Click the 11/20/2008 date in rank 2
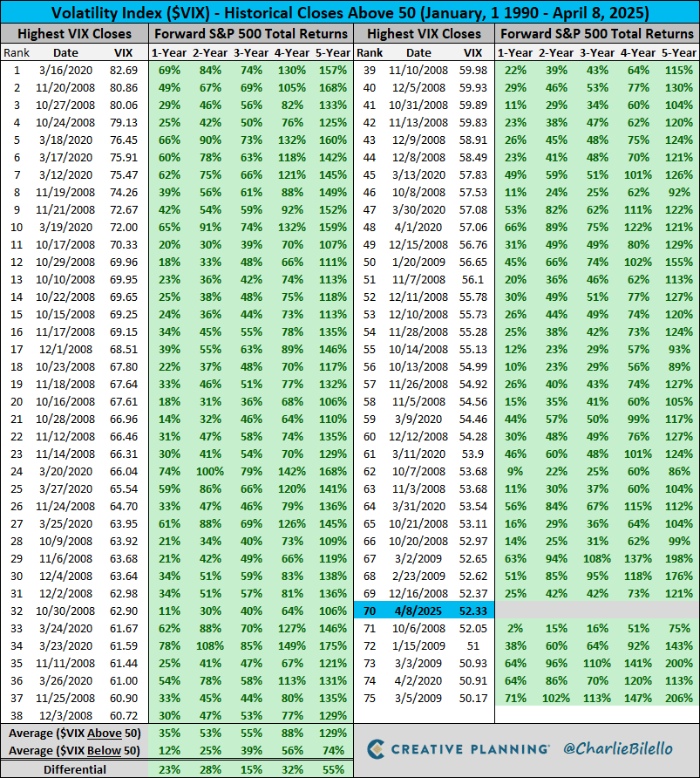Viewport: 700px width, 778px height. point(68,88)
